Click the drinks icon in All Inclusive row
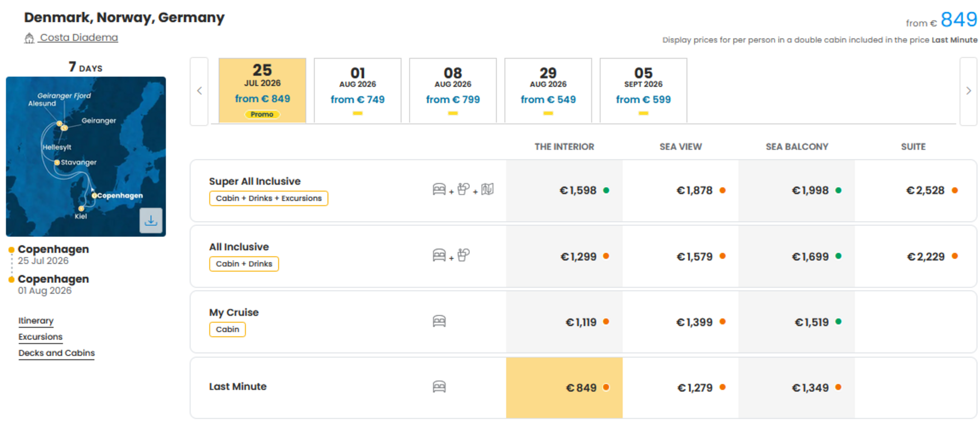 [x=463, y=255]
